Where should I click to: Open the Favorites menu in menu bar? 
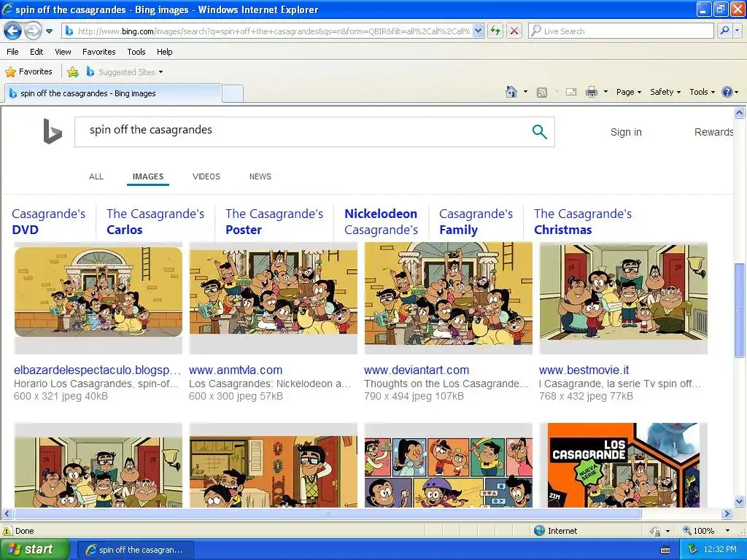(x=98, y=52)
